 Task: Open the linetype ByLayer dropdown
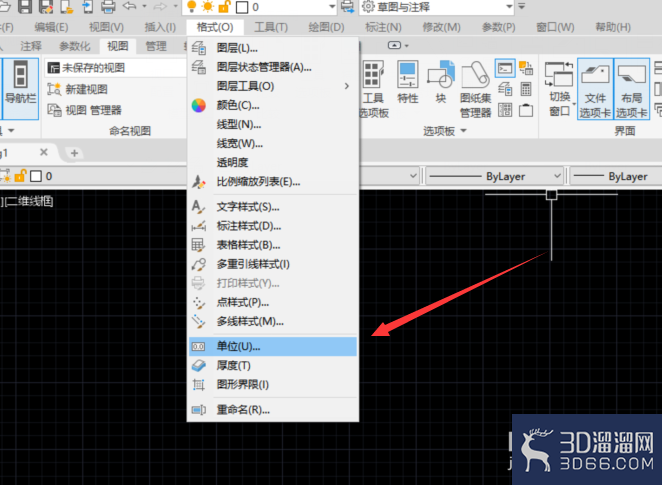[x=557, y=176]
